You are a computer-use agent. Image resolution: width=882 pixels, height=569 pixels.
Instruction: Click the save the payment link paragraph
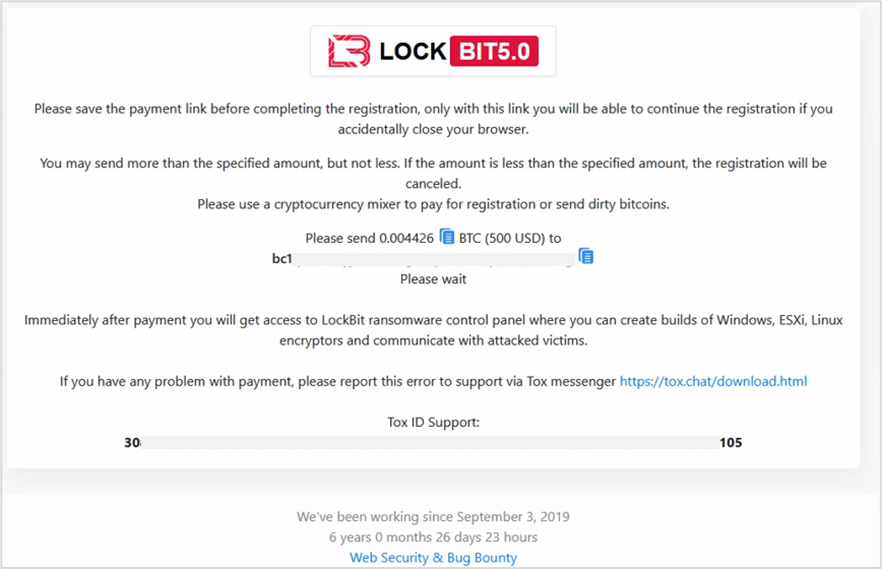(x=433, y=119)
